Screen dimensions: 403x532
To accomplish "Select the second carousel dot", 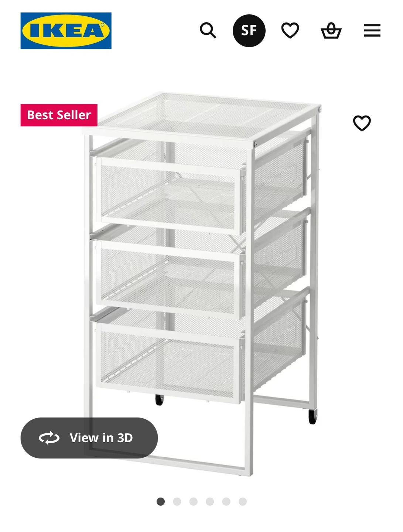I will 177,501.
